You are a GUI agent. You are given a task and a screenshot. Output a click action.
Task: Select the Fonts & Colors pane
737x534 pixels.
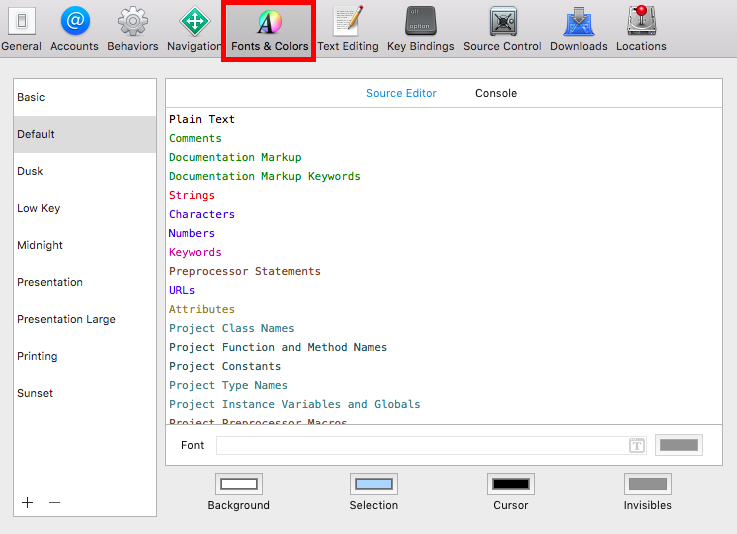tap(269, 30)
